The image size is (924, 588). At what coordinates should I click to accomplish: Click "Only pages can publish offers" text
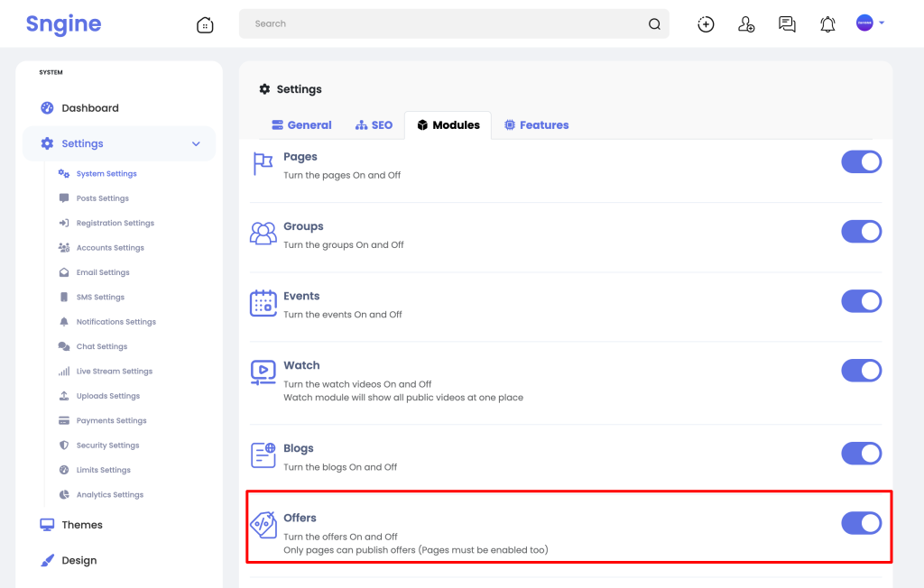point(349,550)
